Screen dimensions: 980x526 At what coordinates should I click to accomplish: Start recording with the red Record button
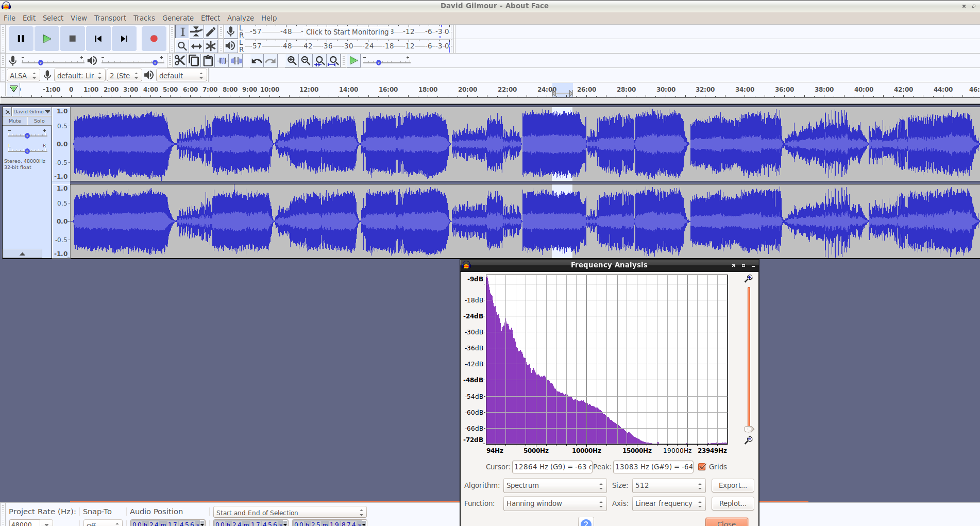point(154,39)
